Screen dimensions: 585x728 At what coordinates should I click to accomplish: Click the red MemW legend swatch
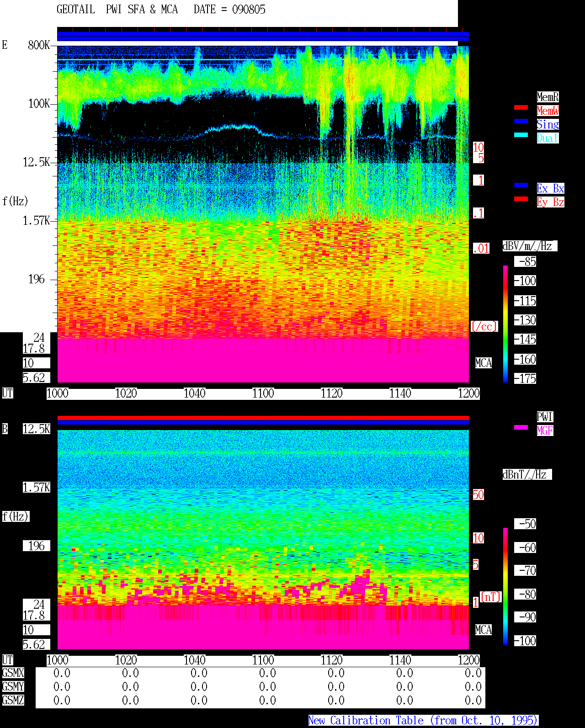coord(521,107)
